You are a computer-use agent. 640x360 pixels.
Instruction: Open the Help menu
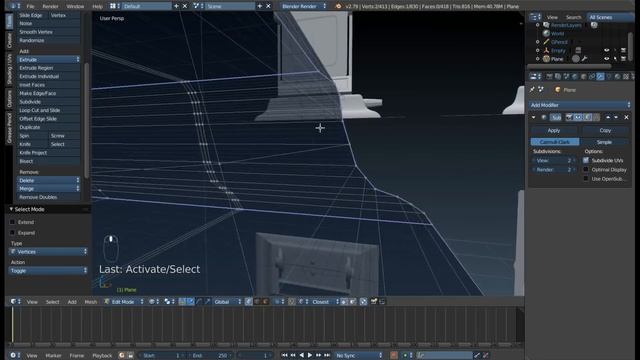pos(97,6)
